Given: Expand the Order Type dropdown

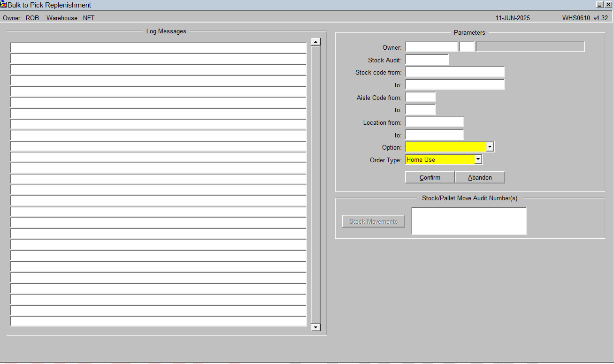Looking at the screenshot, I should [x=478, y=159].
